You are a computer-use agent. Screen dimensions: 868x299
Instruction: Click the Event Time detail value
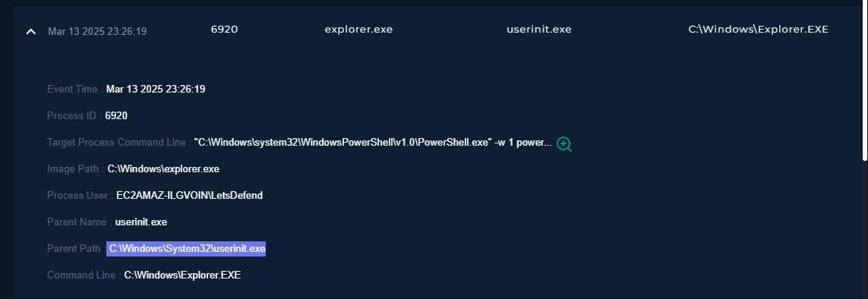click(x=156, y=89)
